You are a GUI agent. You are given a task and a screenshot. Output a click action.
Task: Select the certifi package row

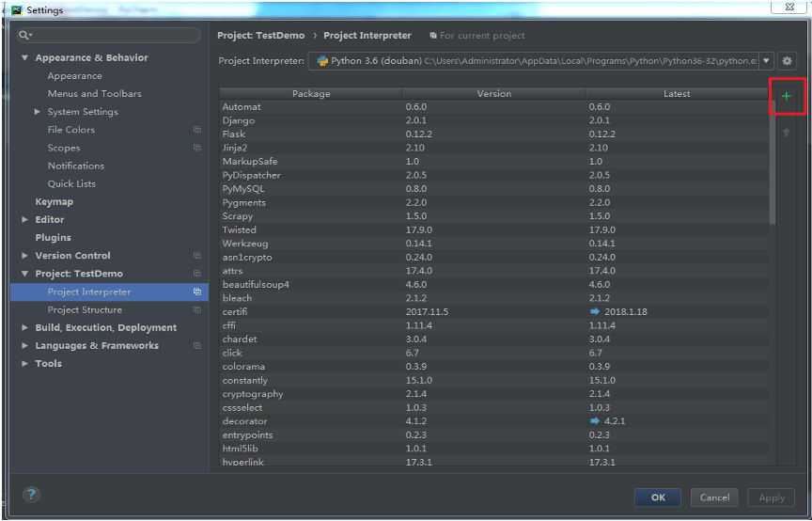click(x=493, y=311)
